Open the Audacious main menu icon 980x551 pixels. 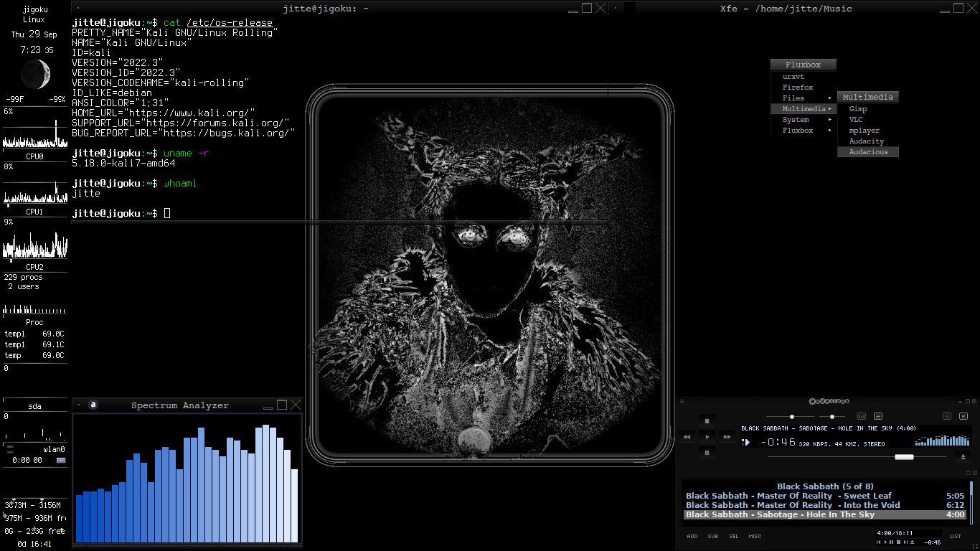pos(682,401)
